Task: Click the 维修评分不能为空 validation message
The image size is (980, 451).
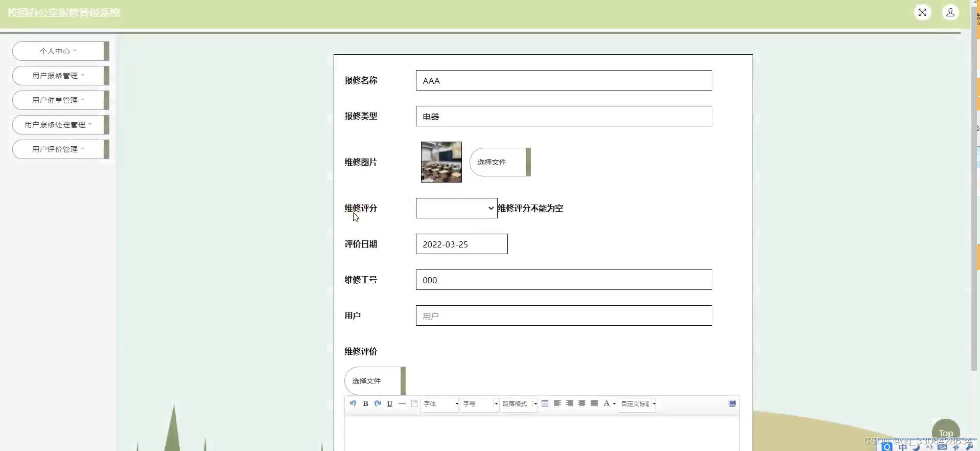Action: 530,208
